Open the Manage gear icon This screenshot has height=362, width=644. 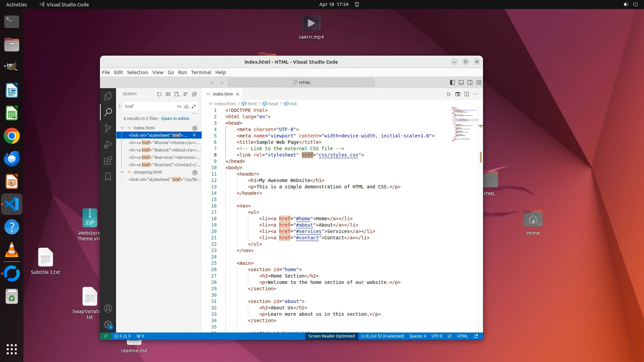click(x=108, y=324)
